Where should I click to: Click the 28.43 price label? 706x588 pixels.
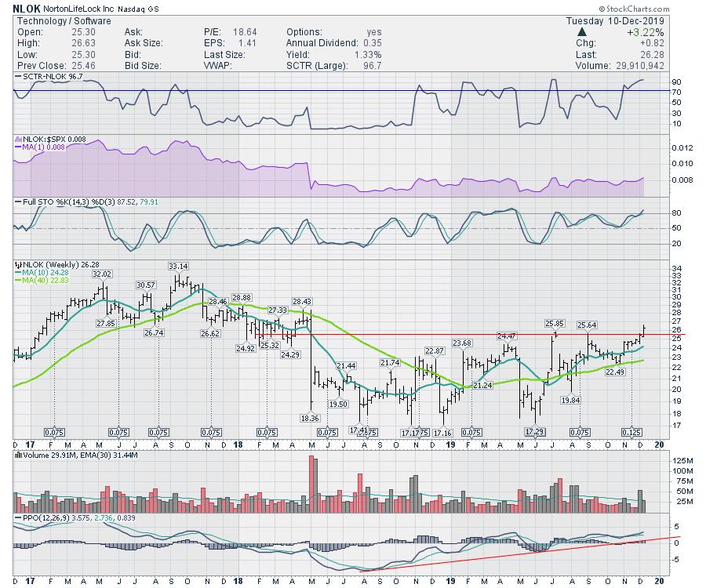(302, 301)
